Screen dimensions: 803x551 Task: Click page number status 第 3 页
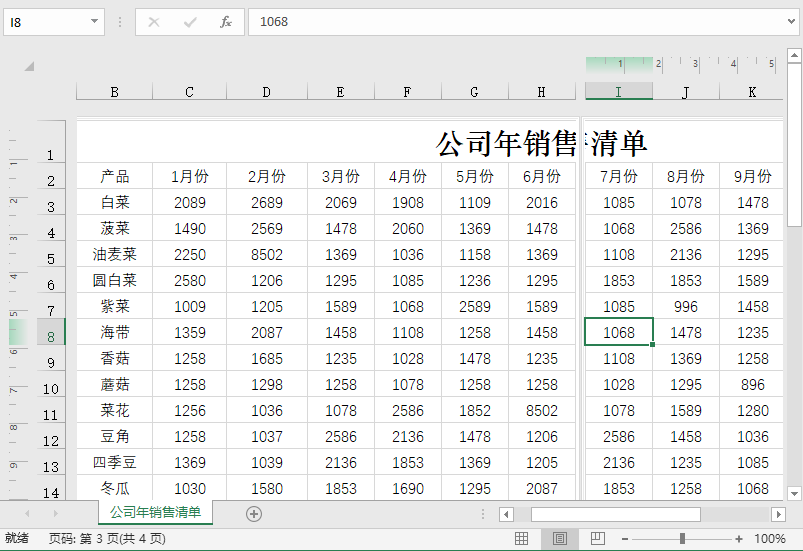[x=107, y=539]
